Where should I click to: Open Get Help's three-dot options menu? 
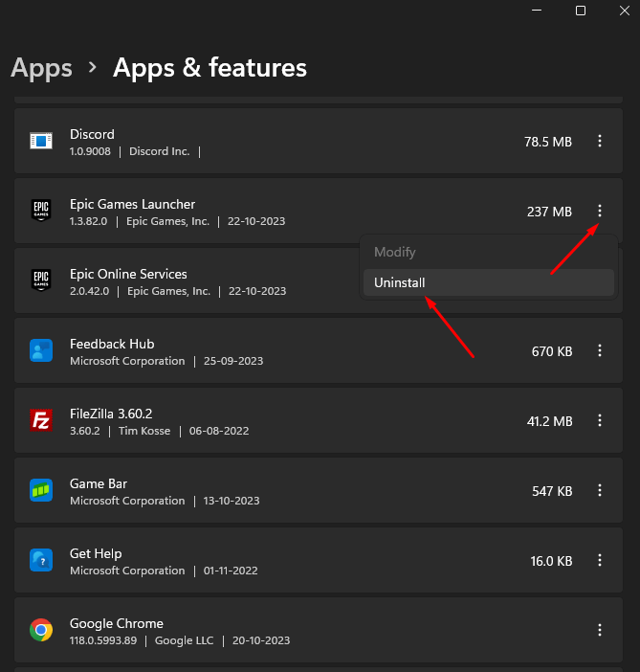(x=600, y=561)
